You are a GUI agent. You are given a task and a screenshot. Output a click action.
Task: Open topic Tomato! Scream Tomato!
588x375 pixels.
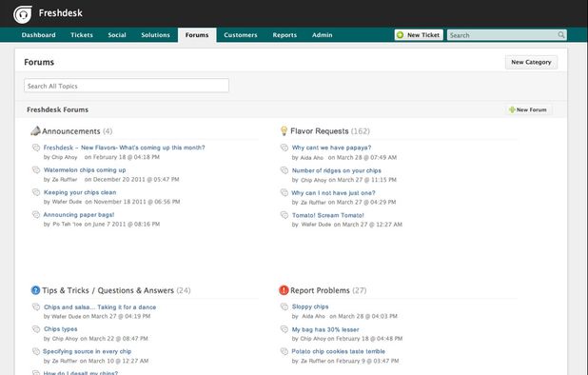[327, 215]
